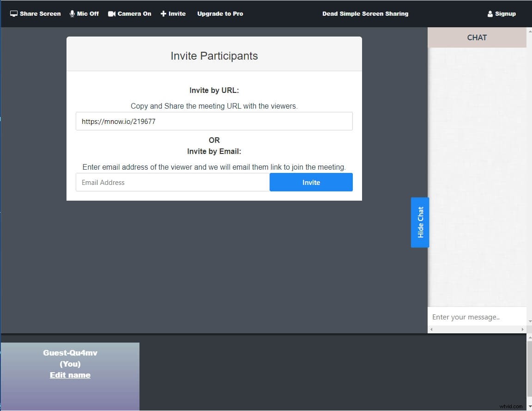Open the CHAT panel header

(x=477, y=37)
